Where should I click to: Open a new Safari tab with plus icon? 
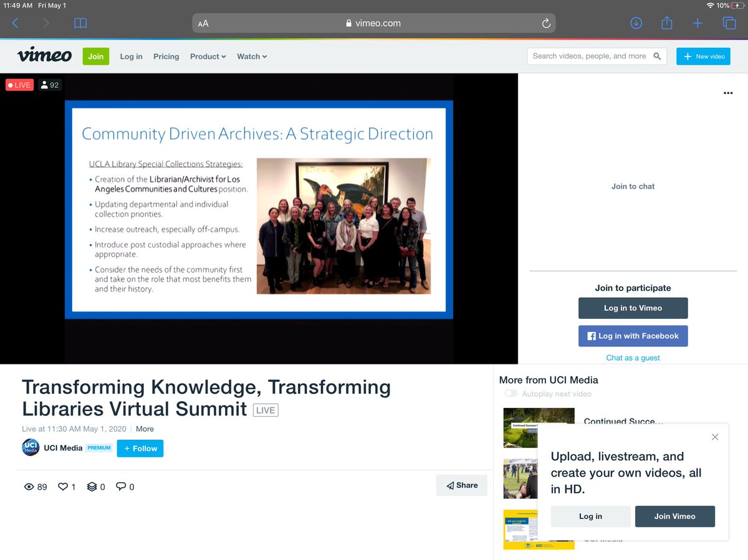point(698,23)
